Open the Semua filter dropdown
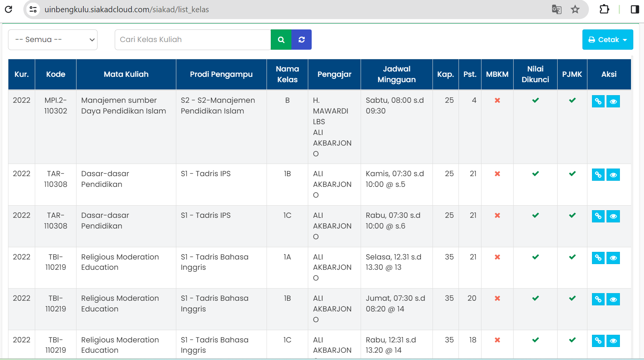 53,40
